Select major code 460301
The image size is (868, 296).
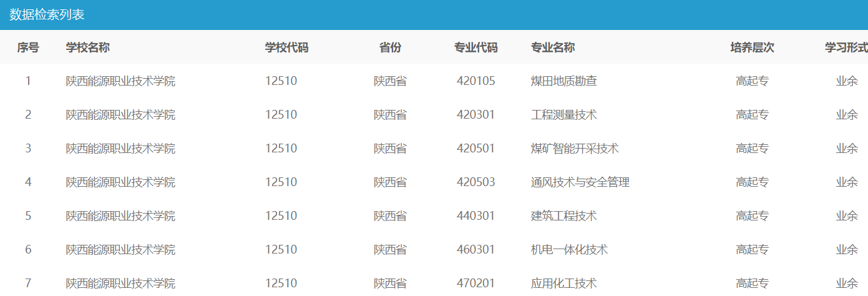tap(476, 250)
